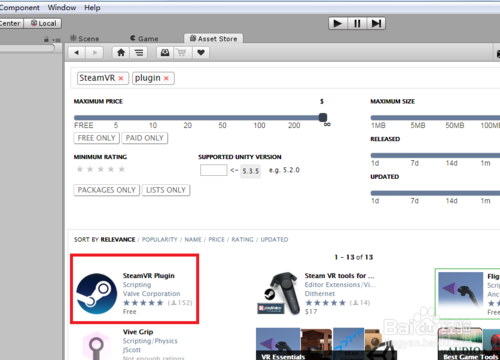The height and width of the screenshot is (360, 500).
Task: Remove the SteamVR search tag
Action: coord(121,78)
